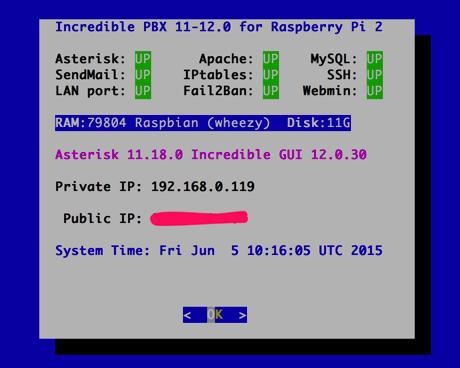The height and width of the screenshot is (368, 460).
Task: Click the SSH UP status indicator
Action: click(375, 75)
